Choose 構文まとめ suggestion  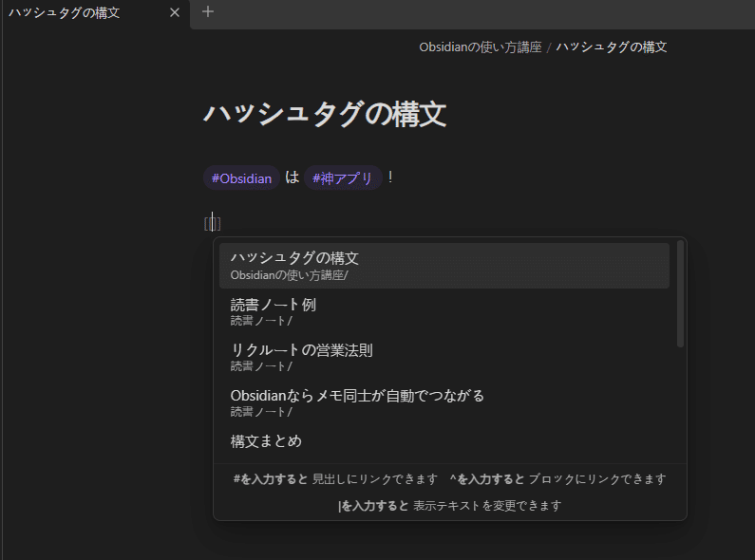444,441
